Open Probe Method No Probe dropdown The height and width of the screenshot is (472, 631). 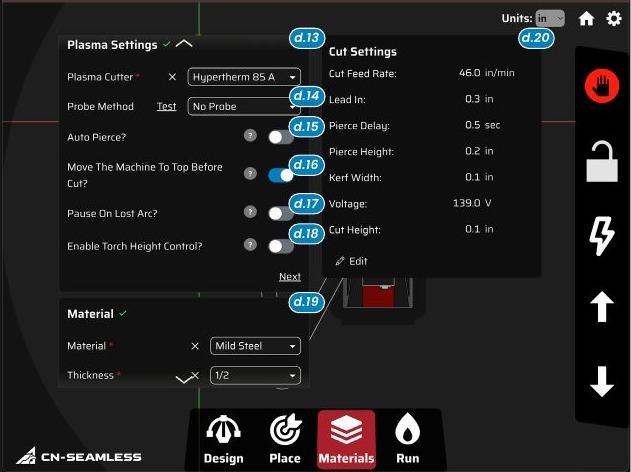coord(244,106)
